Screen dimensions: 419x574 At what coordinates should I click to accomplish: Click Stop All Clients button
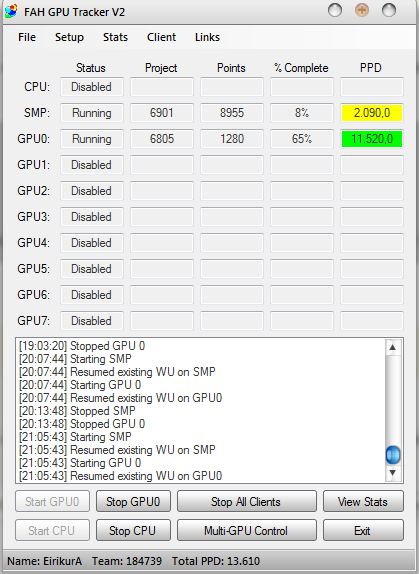(x=247, y=501)
